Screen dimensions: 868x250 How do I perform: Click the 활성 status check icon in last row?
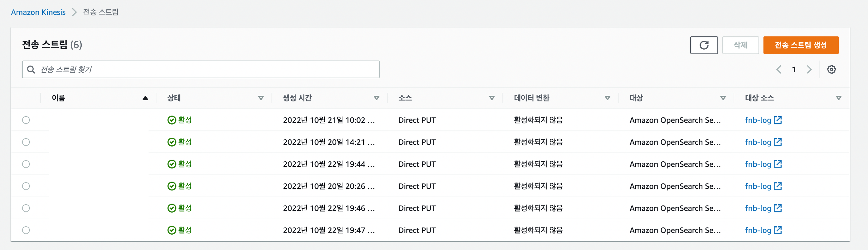pos(172,230)
